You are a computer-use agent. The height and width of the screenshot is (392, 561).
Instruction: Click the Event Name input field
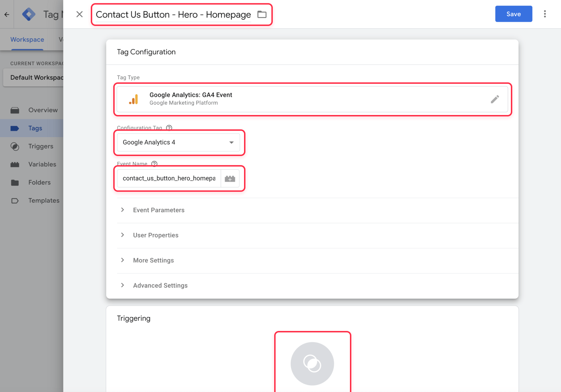click(169, 178)
